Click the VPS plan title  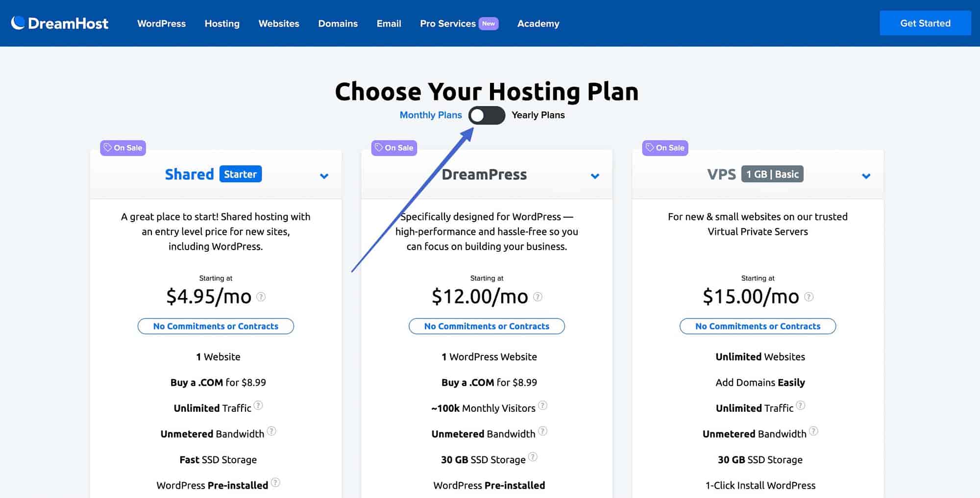pos(721,174)
